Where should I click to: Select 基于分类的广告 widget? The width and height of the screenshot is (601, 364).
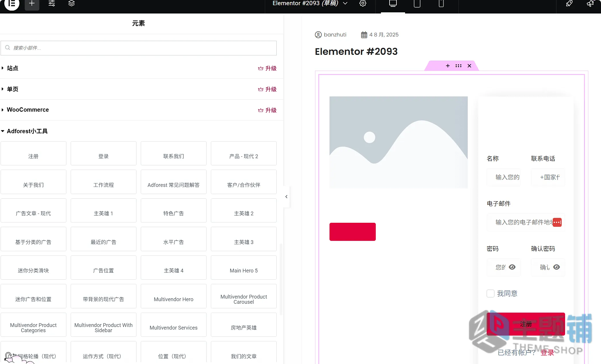coord(33,239)
